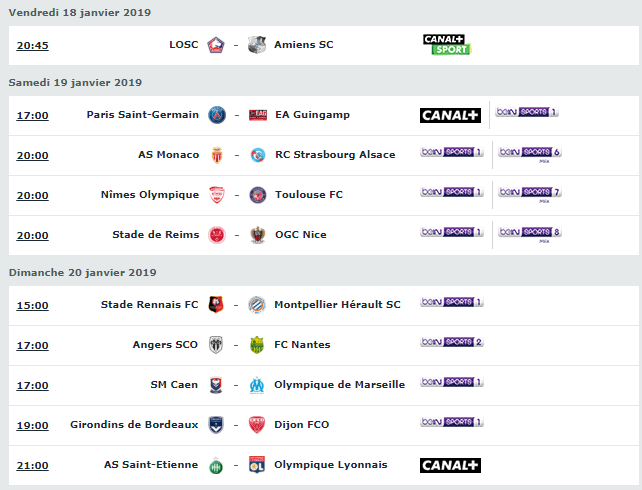This screenshot has width=642, height=490.
Task: Click the beIN Sports 2 logo for Angers match
Action: pyautogui.click(x=452, y=342)
